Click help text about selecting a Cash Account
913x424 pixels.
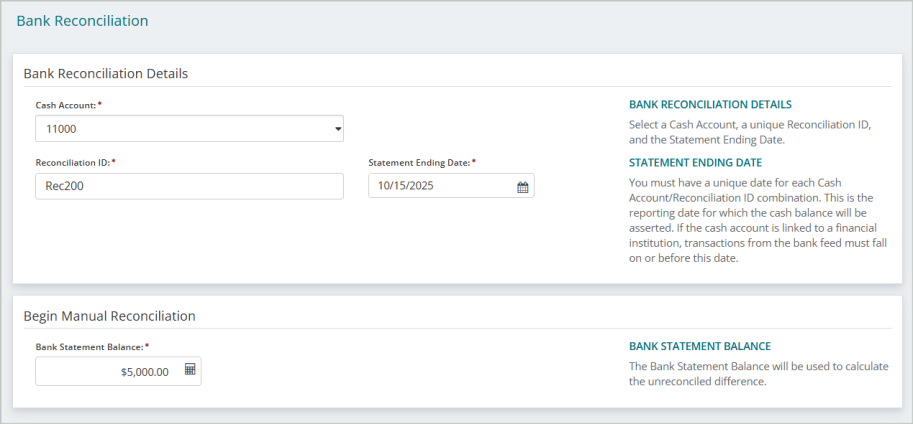coord(750,132)
